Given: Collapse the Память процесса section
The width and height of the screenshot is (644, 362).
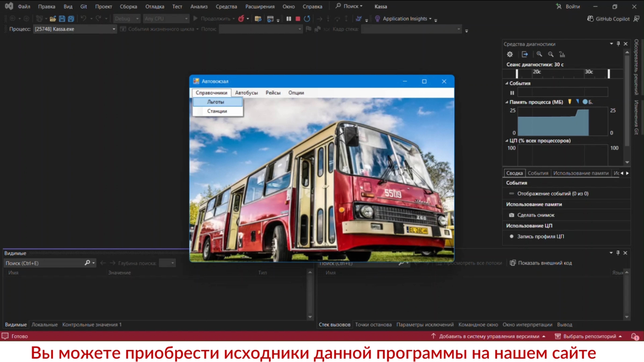Looking at the screenshot, I should [x=507, y=102].
